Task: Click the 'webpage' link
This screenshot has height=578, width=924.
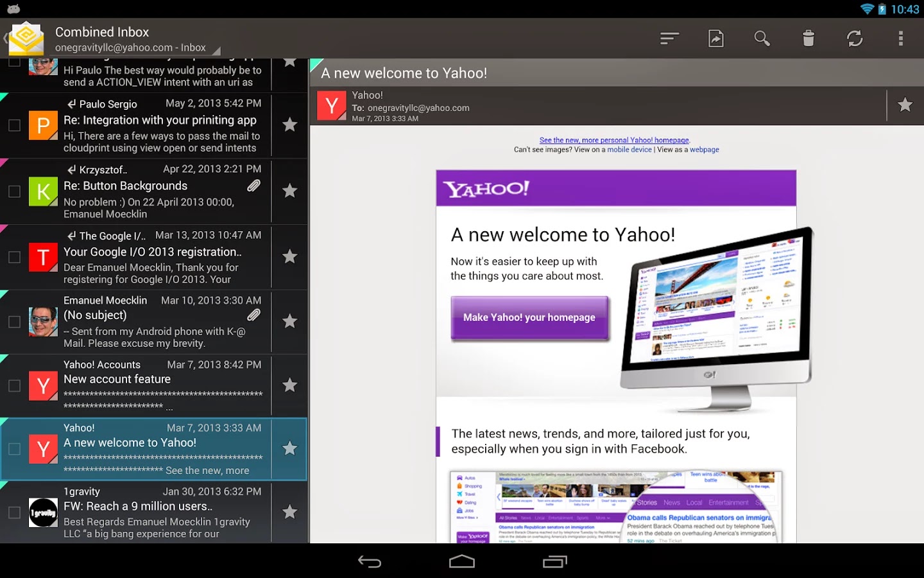Action: tap(705, 150)
